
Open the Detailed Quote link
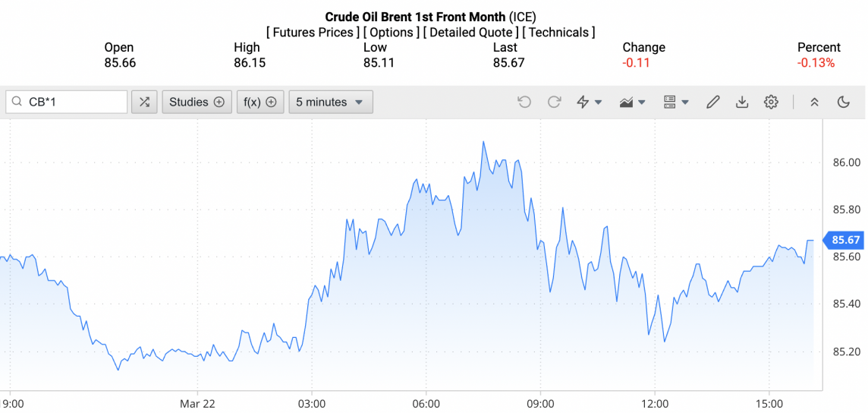click(470, 32)
